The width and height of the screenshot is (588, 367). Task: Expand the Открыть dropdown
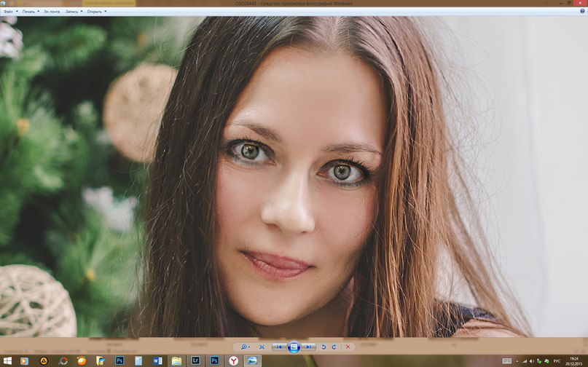96,12
